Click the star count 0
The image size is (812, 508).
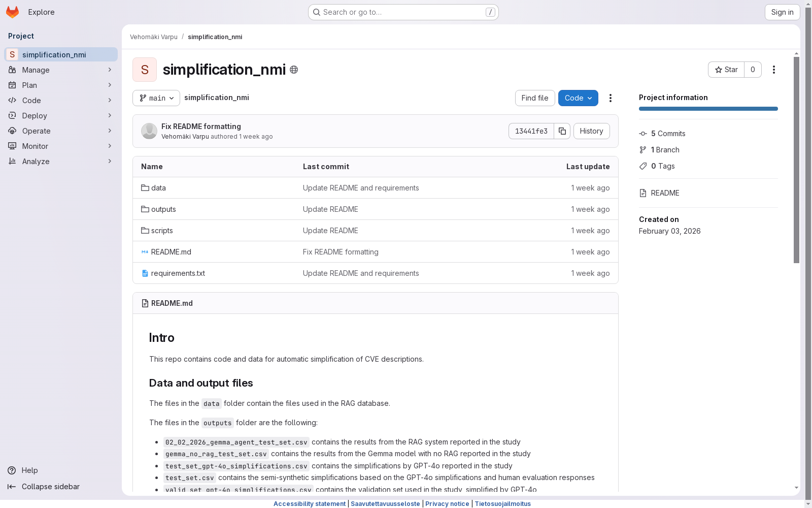pyautogui.click(x=753, y=70)
